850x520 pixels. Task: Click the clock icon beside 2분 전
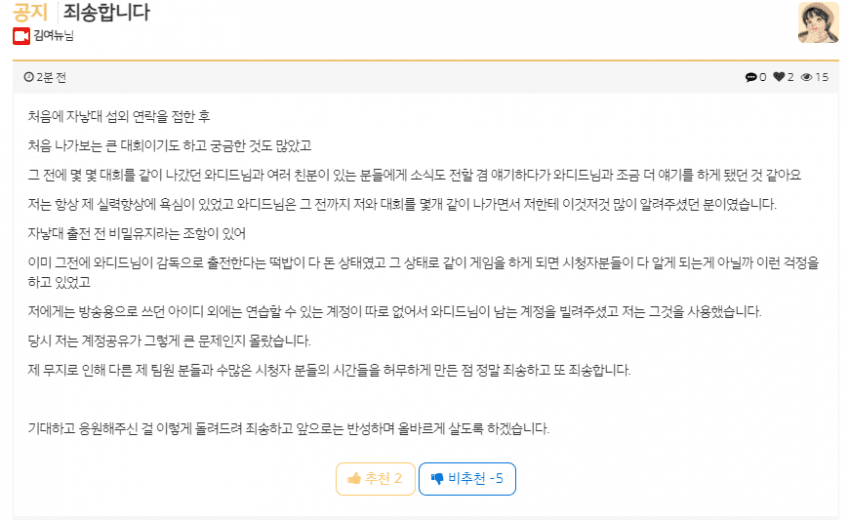tap(29, 77)
